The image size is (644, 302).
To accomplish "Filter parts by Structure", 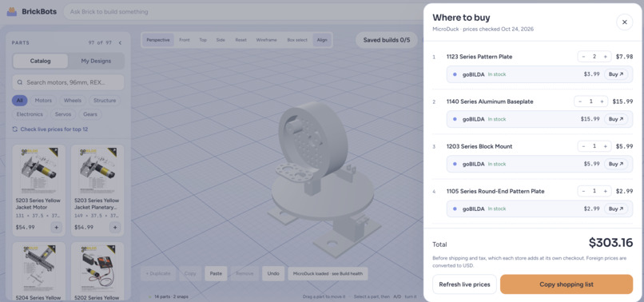I will tap(105, 100).
